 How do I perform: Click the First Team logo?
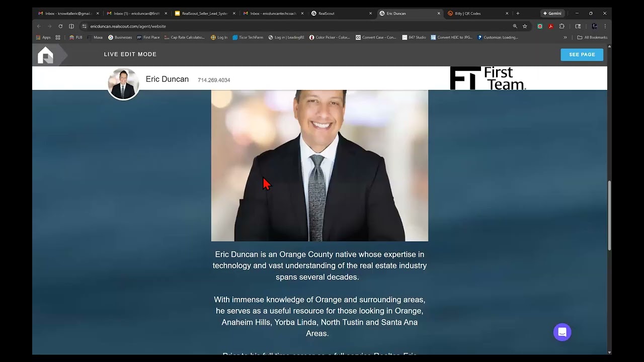click(488, 78)
